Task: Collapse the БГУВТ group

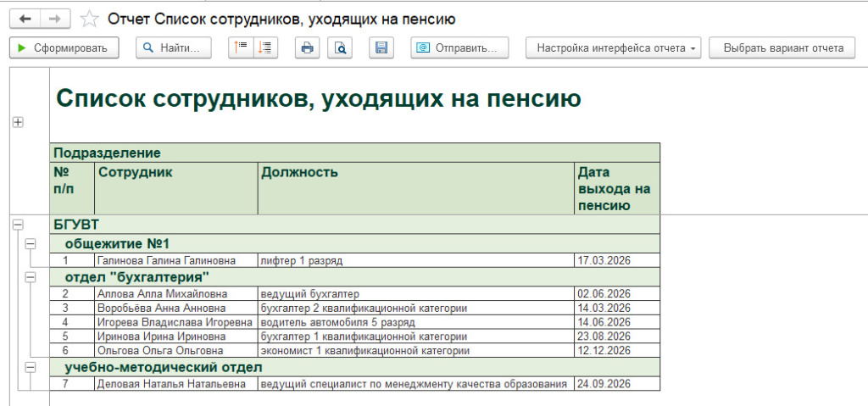Action: [18, 225]
